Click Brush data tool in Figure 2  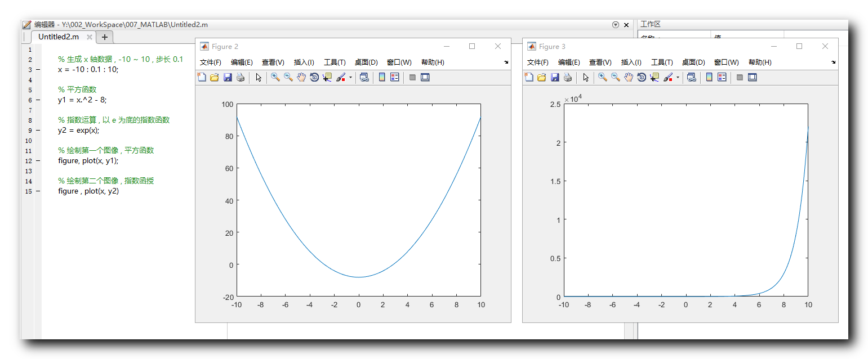click(341, 77)
